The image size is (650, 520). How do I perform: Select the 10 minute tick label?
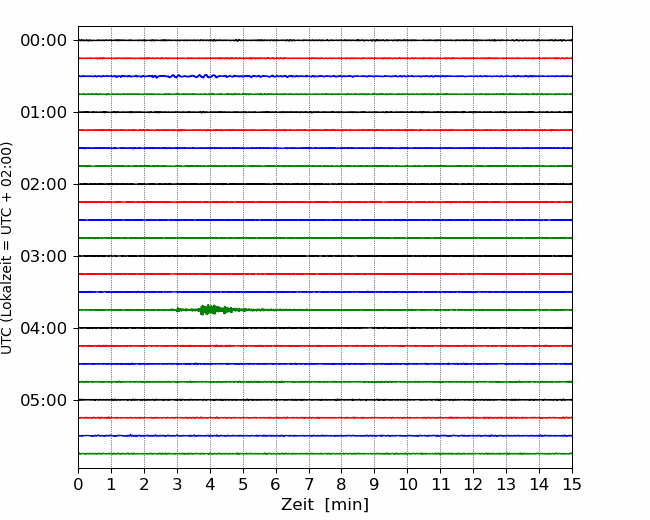407,484
